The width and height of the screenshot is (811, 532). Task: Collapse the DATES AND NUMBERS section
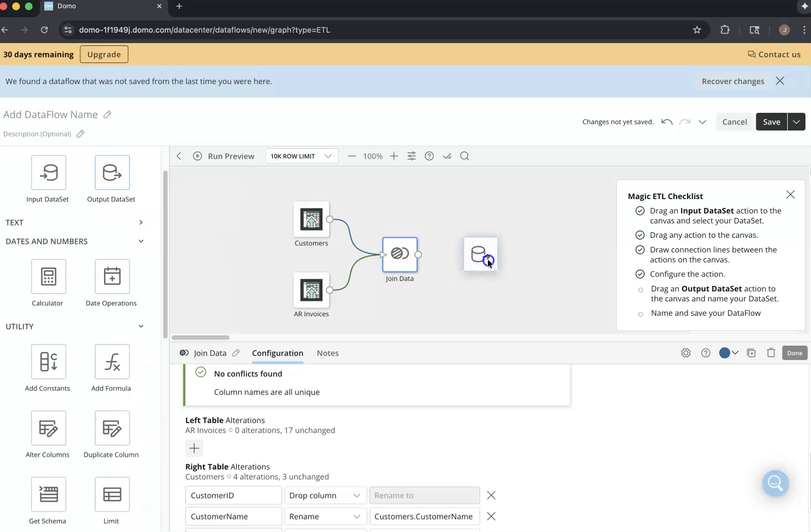point(141,241)
